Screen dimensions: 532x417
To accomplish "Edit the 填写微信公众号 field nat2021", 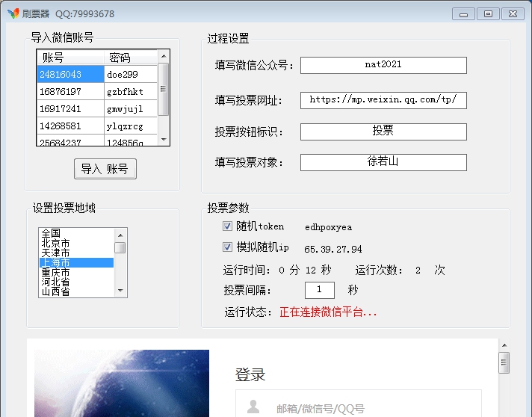I will [383, 65].
